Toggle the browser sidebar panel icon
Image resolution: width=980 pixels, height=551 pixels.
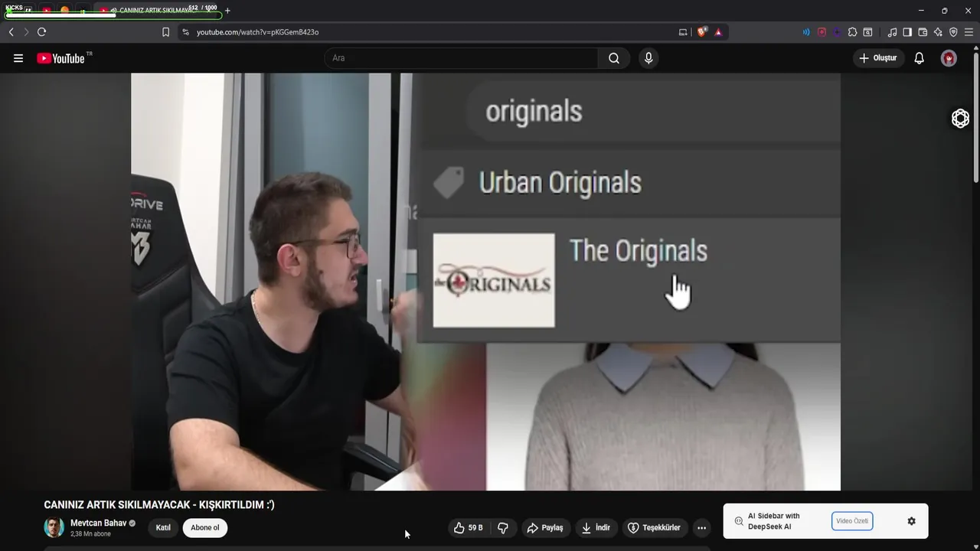click(x=907, y=32)
